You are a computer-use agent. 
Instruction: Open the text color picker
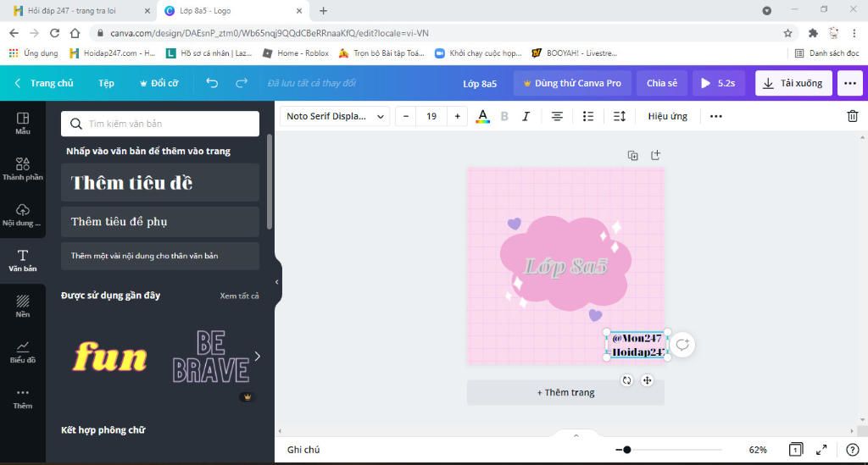click(482, 116)
